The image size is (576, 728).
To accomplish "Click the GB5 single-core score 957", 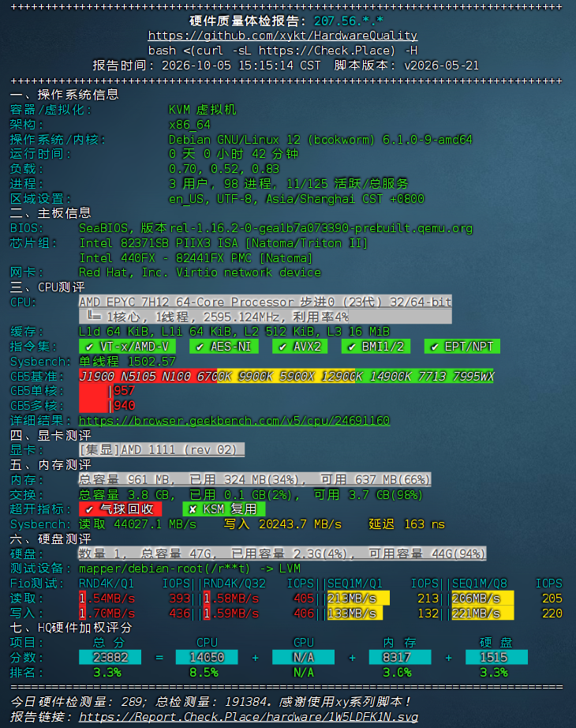I will (125, 391).
